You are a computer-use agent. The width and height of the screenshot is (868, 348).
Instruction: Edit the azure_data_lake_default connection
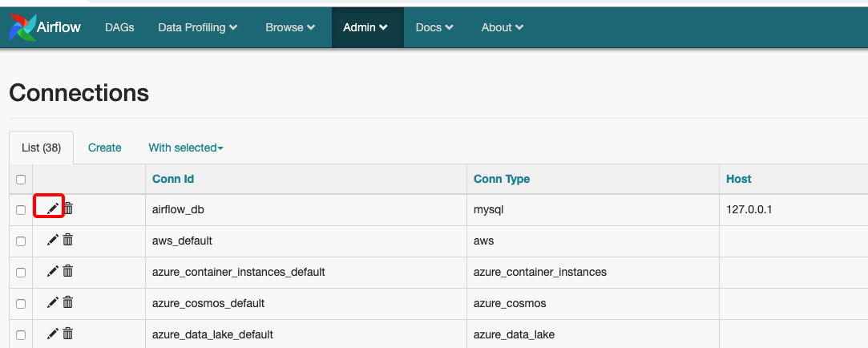click(53, 334)
